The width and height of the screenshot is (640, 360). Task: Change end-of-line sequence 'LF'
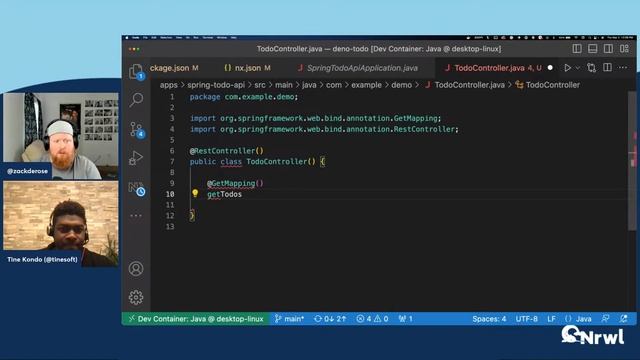(x=551, y=319)
